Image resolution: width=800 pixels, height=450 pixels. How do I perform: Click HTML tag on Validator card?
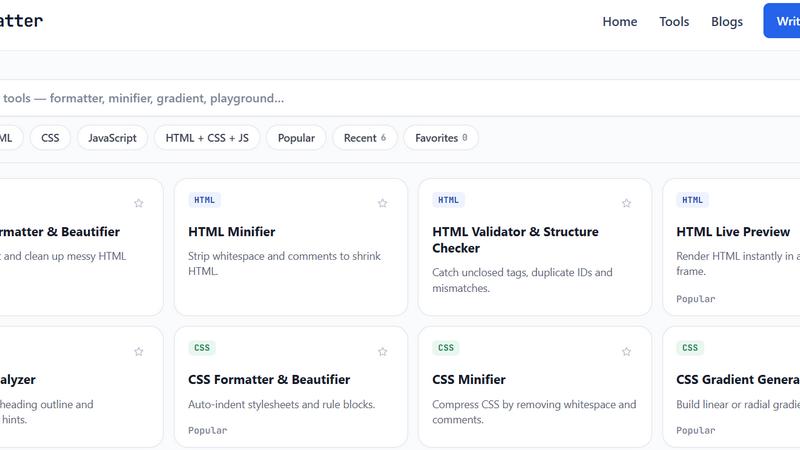[x=448, y=200]
